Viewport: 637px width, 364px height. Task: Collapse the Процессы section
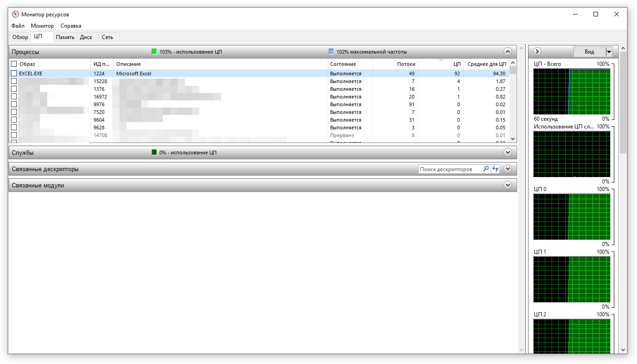pyautogui.click(x=508, y=52)
